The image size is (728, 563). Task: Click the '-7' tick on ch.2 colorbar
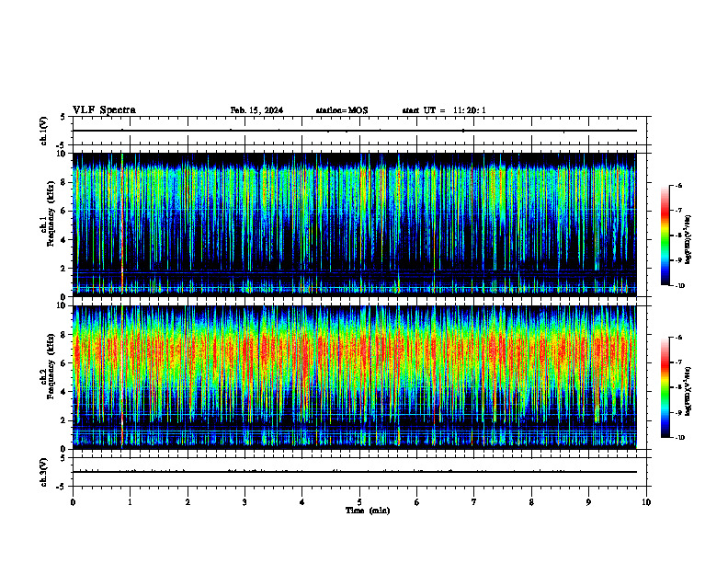click(678, 362)
